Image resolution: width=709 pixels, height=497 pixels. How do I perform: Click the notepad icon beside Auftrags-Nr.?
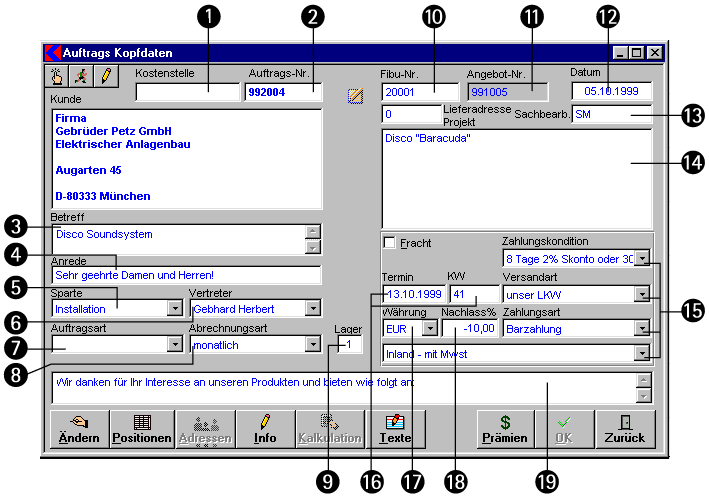point(355,96)
